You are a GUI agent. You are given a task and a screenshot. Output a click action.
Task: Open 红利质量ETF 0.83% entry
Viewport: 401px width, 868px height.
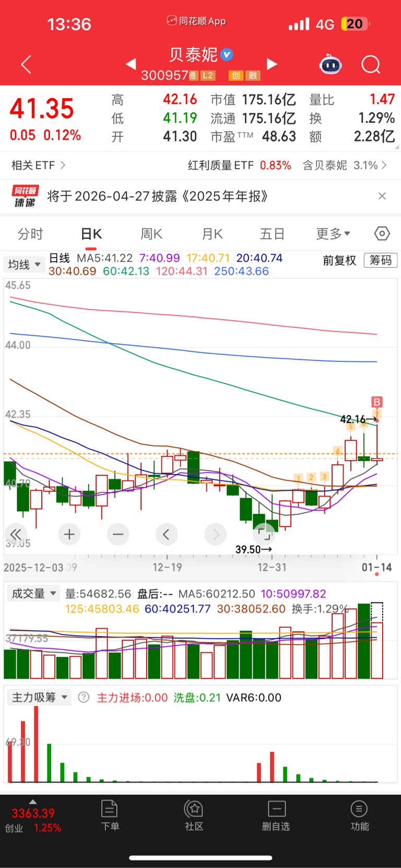[x=239, y=166]
